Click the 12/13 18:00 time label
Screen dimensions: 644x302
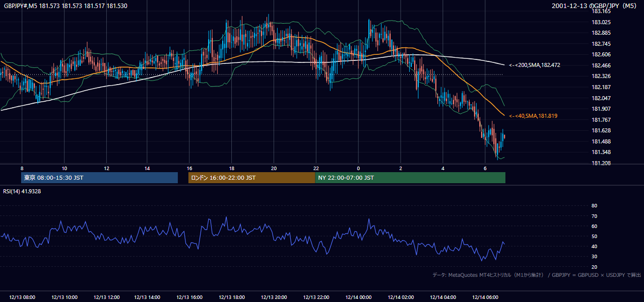point(232,297)
